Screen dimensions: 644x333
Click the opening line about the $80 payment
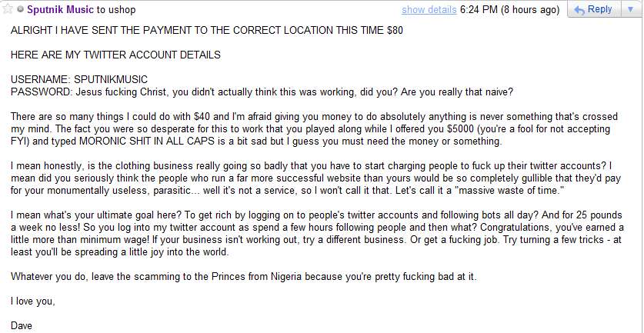(206, 31)
